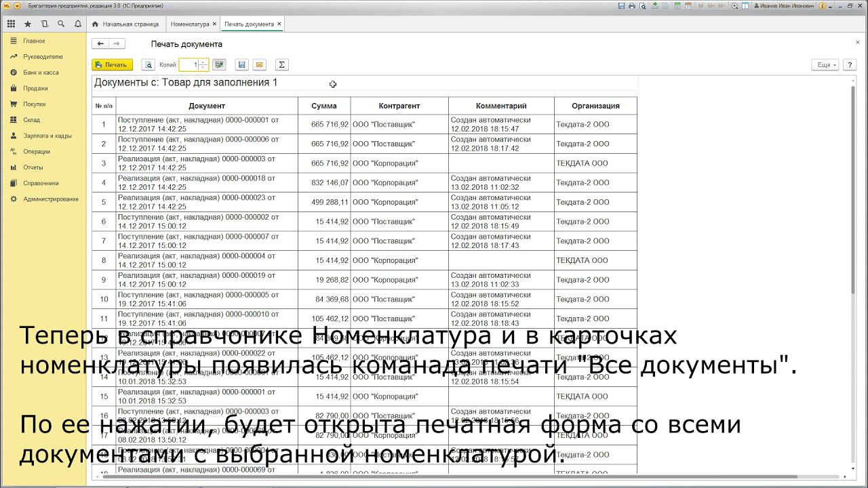Send the document by email envelope icon
This screenshot has height=488, width=868.
pos(259,65)
